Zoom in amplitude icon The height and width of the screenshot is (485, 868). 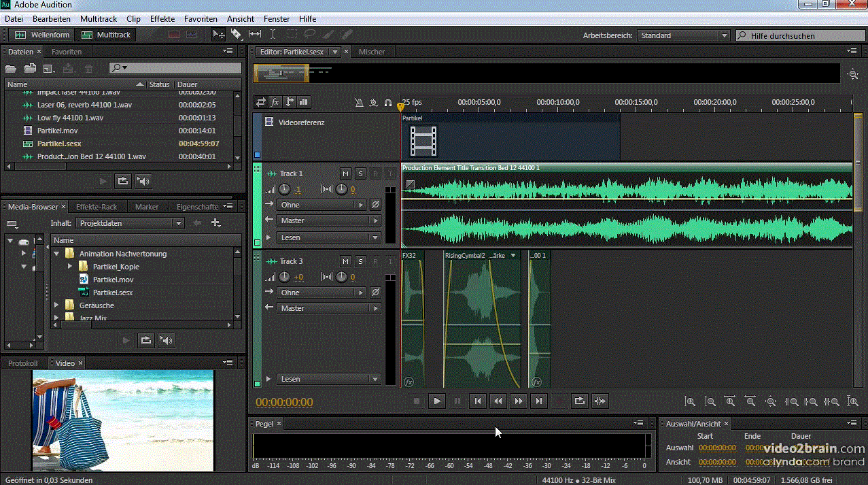[690, 402]
